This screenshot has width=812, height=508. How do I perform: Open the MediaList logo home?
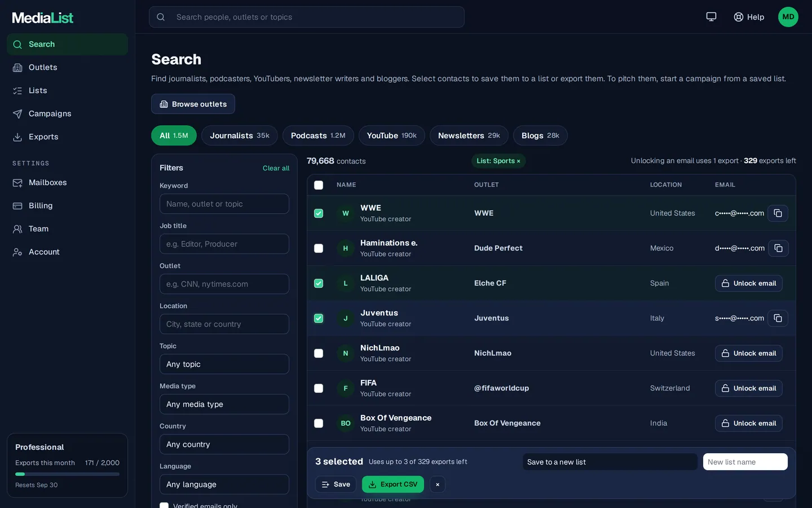tap(43, 17)
